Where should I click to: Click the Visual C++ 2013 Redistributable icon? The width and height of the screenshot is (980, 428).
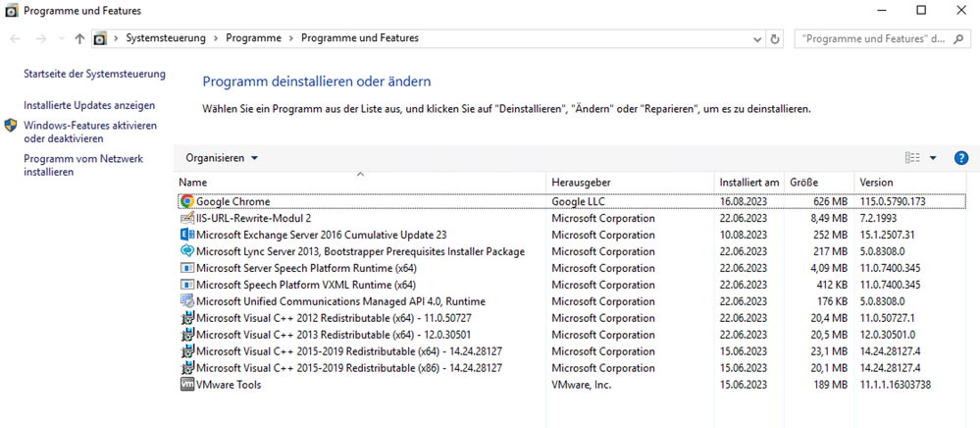[186, 334]
